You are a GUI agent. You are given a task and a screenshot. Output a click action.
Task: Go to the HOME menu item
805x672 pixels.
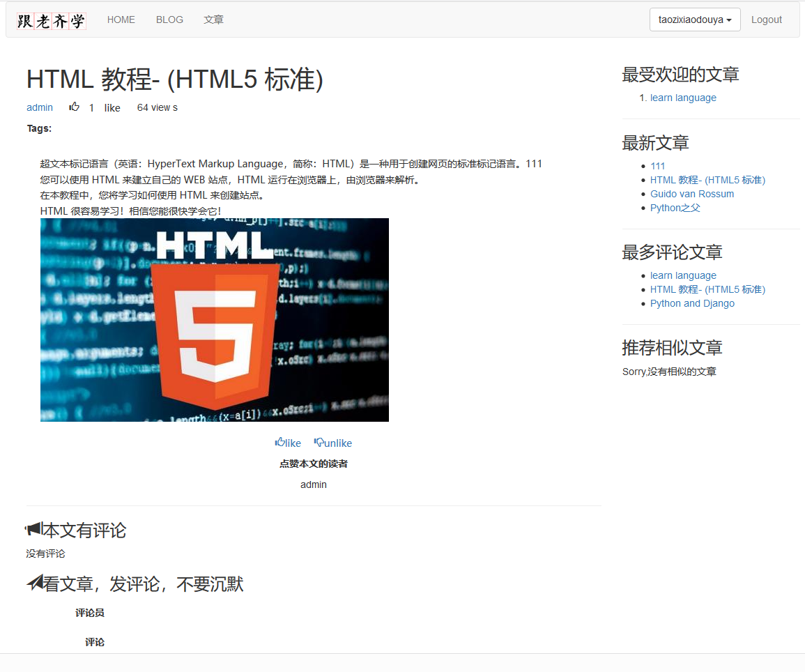pyautogui.click(x=121, y=20)
